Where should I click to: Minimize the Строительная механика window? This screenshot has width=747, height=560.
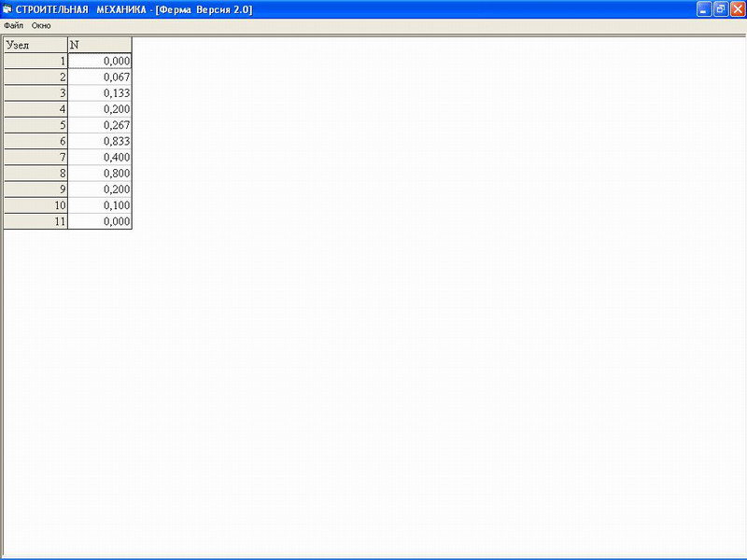coord(704,9)
